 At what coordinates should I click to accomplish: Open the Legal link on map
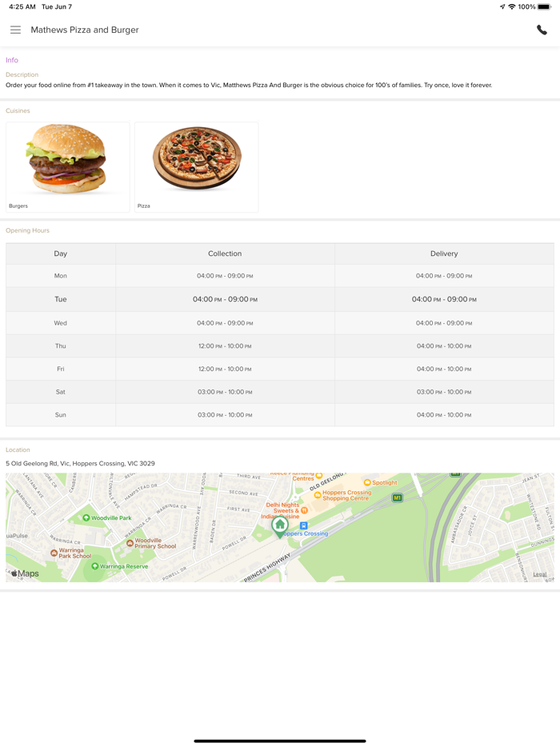(539, 574)
